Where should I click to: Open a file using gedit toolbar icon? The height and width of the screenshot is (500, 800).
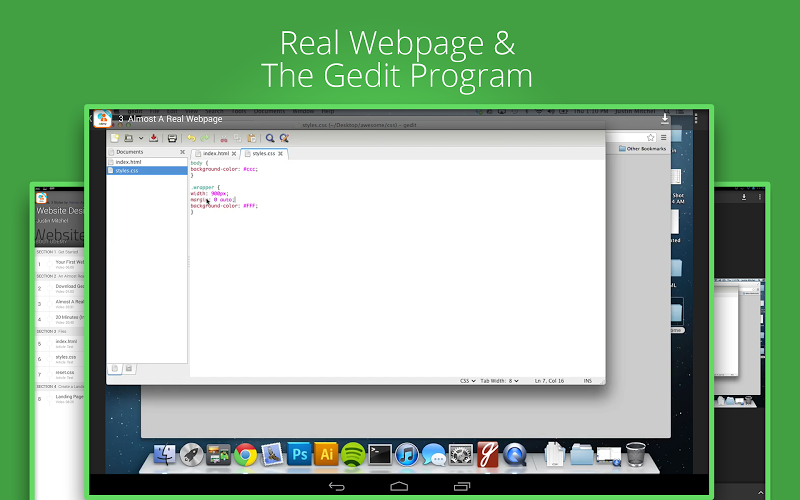129,138
